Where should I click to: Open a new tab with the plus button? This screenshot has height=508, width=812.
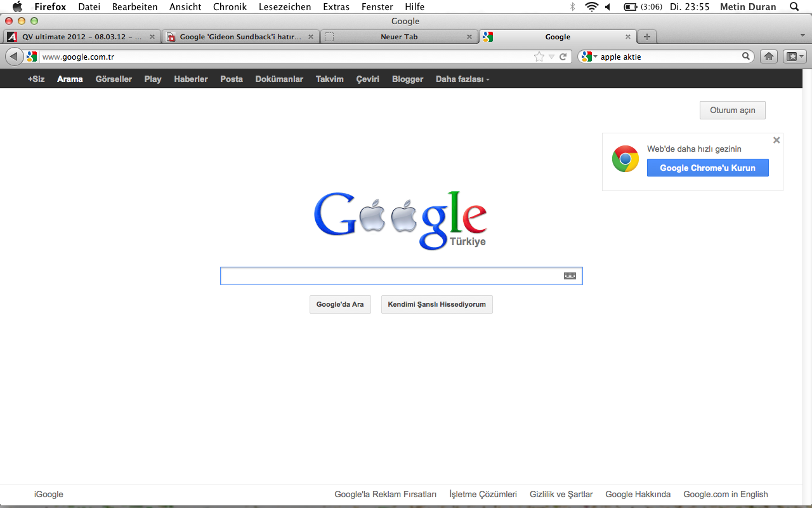click(x=646, y=37)
